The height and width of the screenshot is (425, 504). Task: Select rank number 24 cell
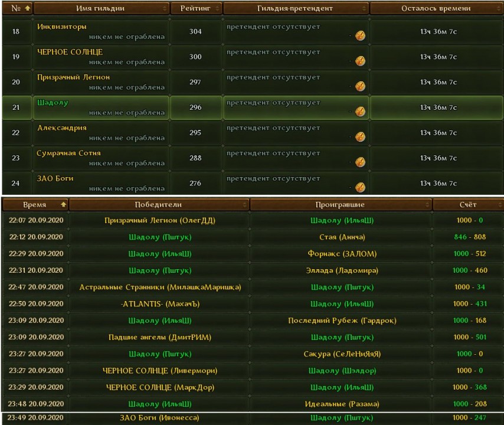click(x=16, y=183)
